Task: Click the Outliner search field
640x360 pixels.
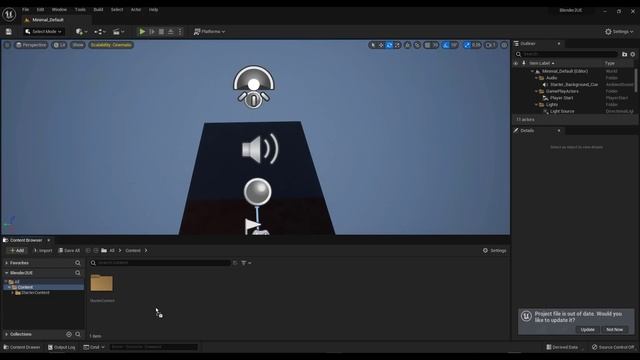Action: [x=567, y=54]
